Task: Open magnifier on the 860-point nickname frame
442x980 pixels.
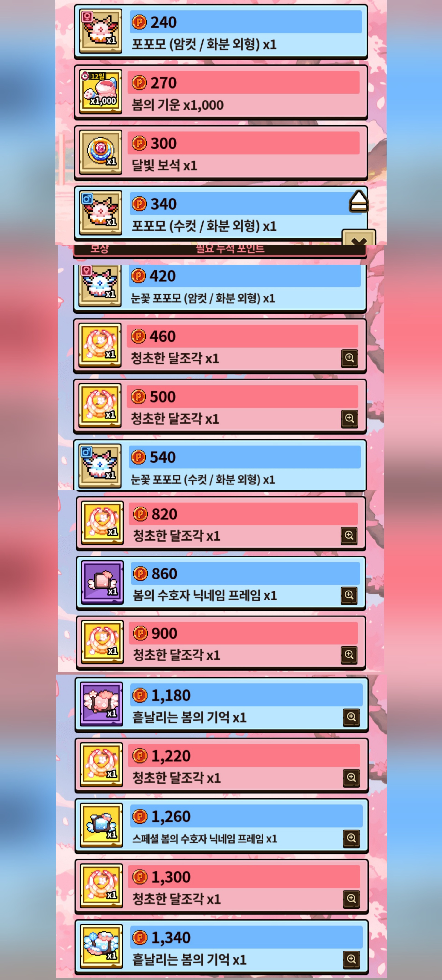Action: tap(349, 595)
